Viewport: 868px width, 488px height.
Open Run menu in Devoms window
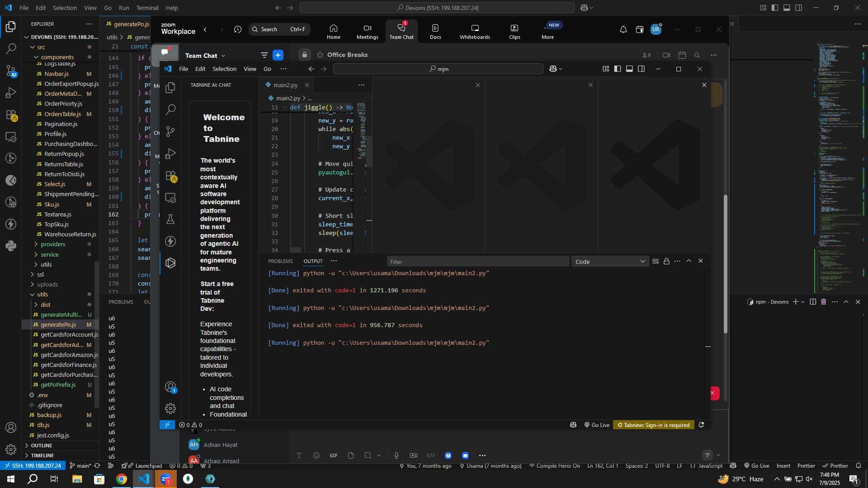pyautogui.click(x=124, y=8)
